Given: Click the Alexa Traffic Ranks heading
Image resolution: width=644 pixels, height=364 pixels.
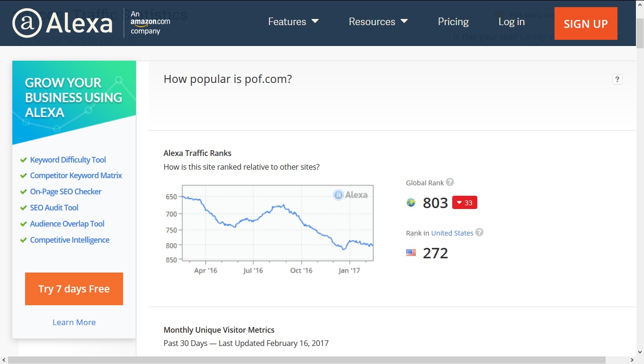Looking at the screenshot, I should coord(197,153).
